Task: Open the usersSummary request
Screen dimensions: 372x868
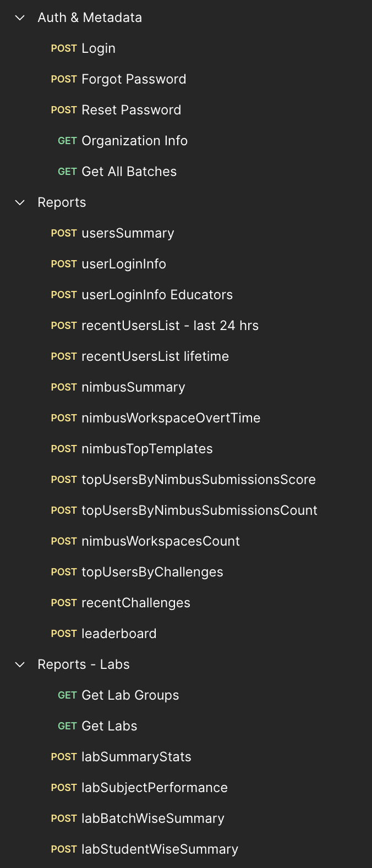Action: tap(128, 233)
